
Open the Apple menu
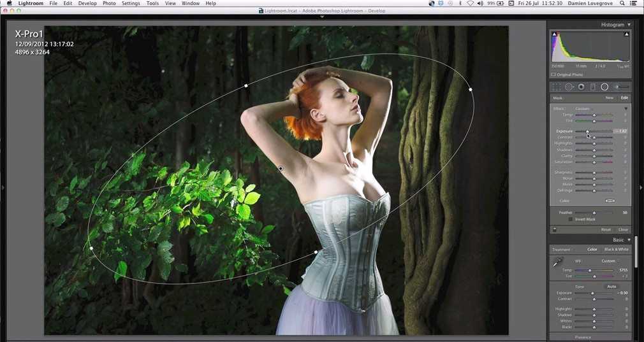click(x=9, y=3)
